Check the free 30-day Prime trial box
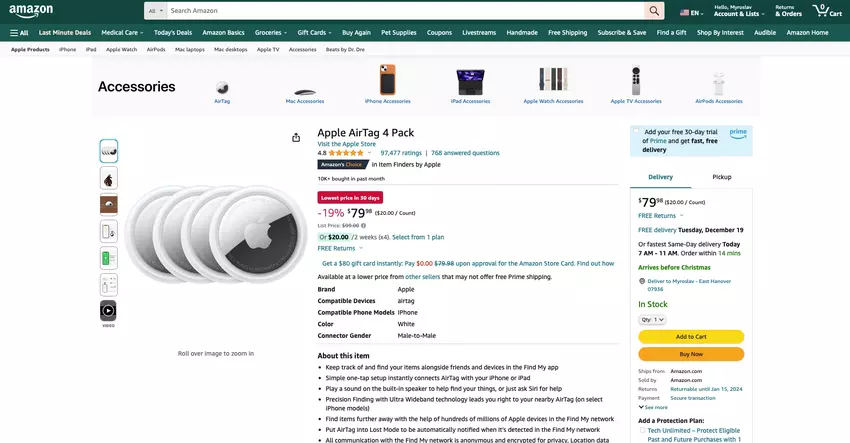850x443 pixels. pos(636,132)
